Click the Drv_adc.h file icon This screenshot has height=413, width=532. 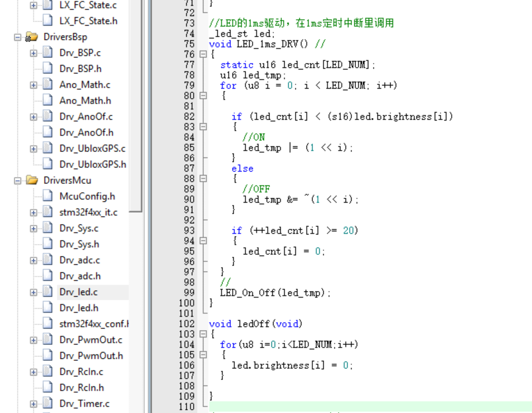coord(48,276)
